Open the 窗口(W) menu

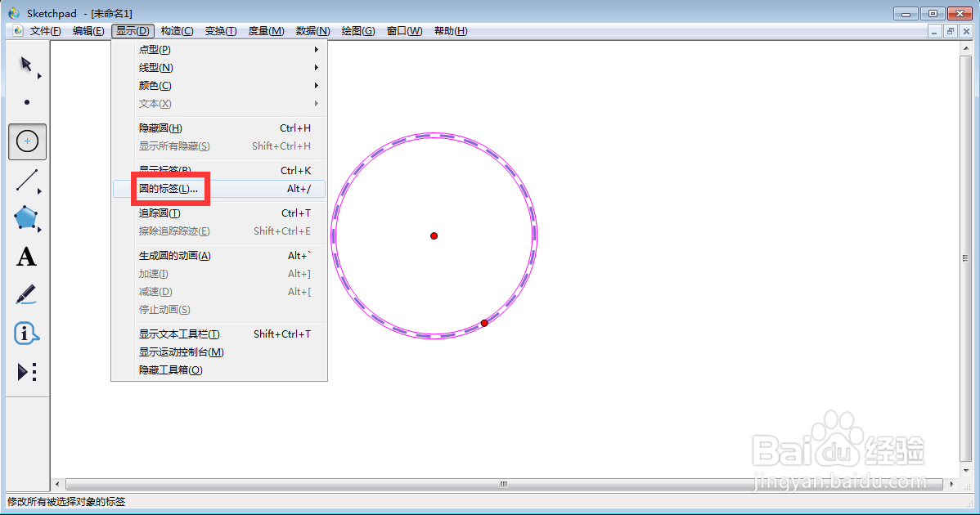coord(404,30)
